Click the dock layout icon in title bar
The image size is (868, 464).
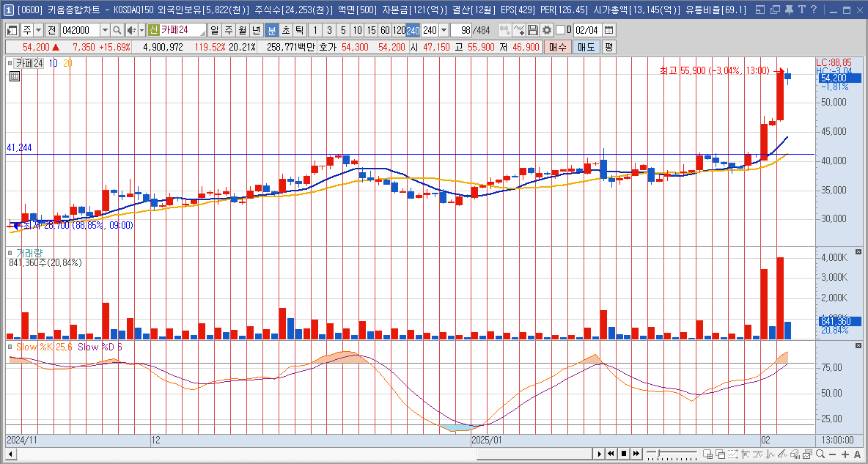[x=761, y=10]
